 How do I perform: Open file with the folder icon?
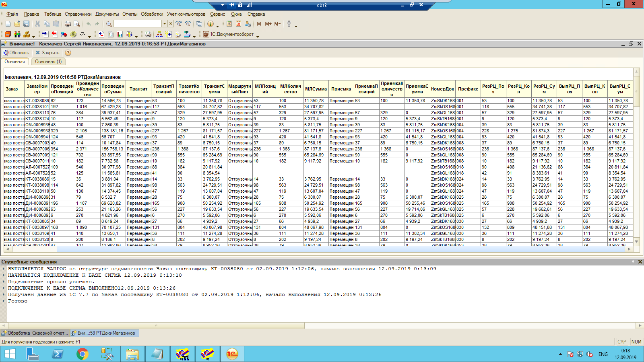pyautogui.click(x=17, y=24)
